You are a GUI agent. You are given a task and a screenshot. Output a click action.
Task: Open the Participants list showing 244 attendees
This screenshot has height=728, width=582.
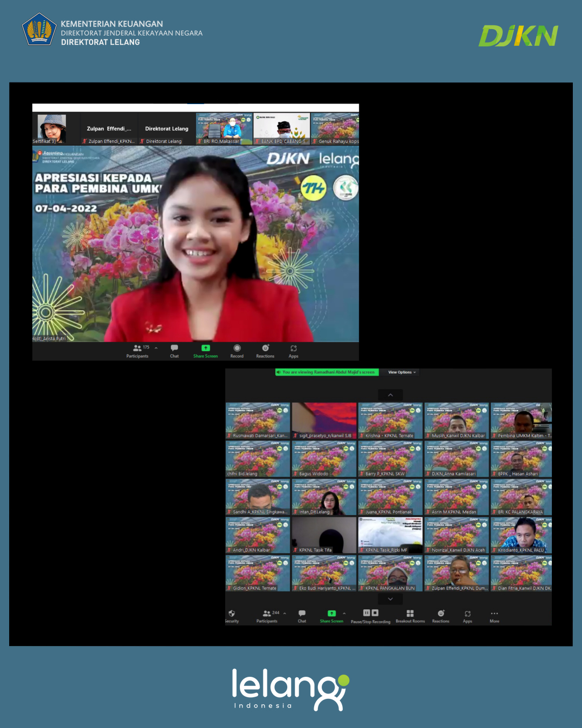click(267, 615)
